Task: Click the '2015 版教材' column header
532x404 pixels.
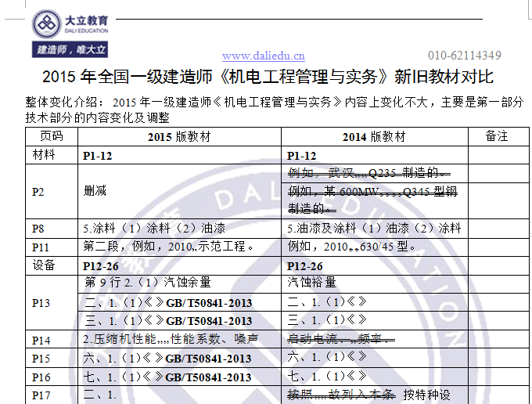Action: [179, 137]
